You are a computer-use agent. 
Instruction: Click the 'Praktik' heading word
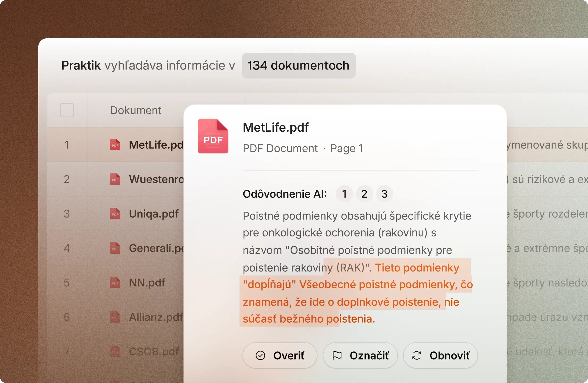81,65
